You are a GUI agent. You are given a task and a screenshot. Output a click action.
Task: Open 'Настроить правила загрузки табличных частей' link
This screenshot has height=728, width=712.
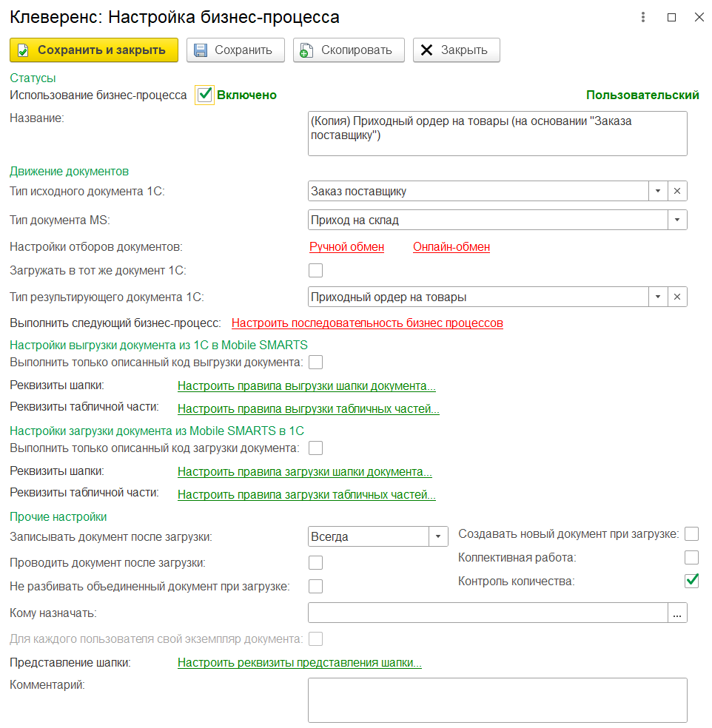[306, 495]
